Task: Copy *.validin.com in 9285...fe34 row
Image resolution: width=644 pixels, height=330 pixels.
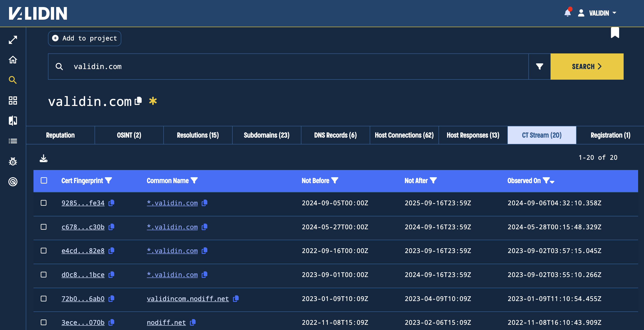Action: (x=205, y=203)
